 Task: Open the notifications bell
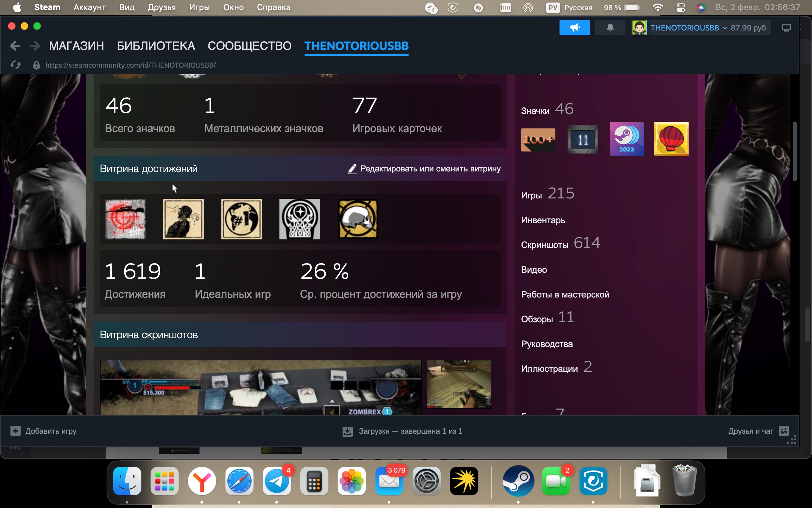click(610, 28)
